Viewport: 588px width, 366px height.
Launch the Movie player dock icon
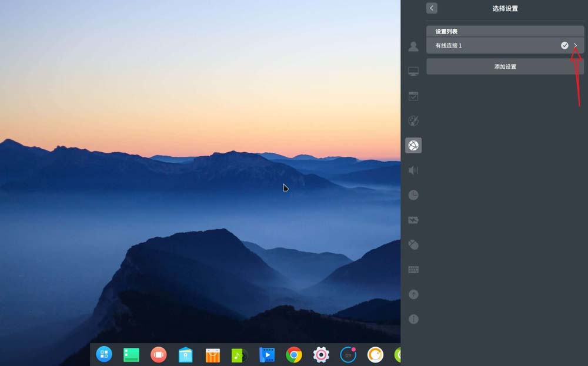pos(266,355)
